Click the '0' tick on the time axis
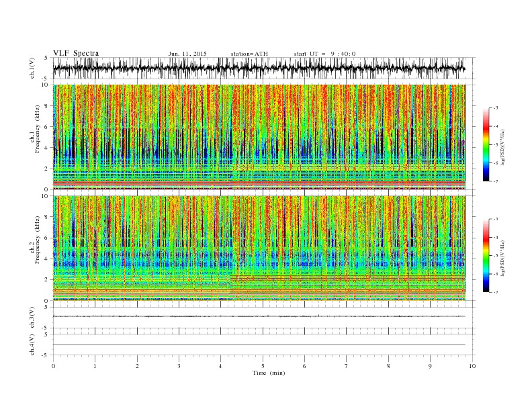 (53, 366)
